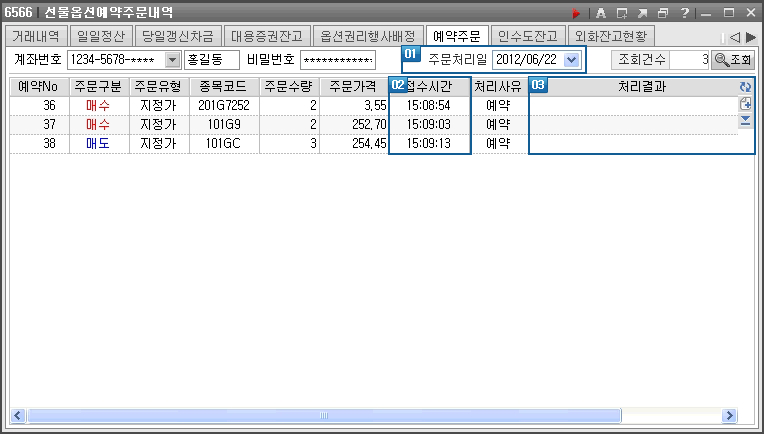Screen dimensions: 764x434
Task: Click the diagonal arrow link icon
Action: click(642, 13)
